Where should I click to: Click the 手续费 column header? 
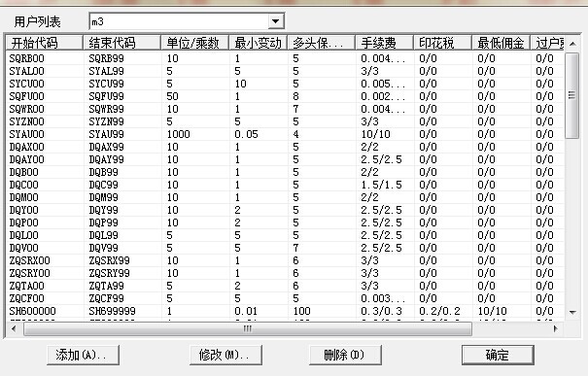click(x=384, y=43)
